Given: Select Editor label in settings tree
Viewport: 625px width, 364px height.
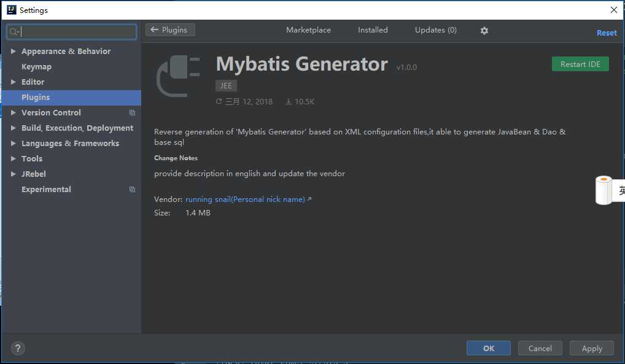Looking at the screenshot, I should 33,82.
